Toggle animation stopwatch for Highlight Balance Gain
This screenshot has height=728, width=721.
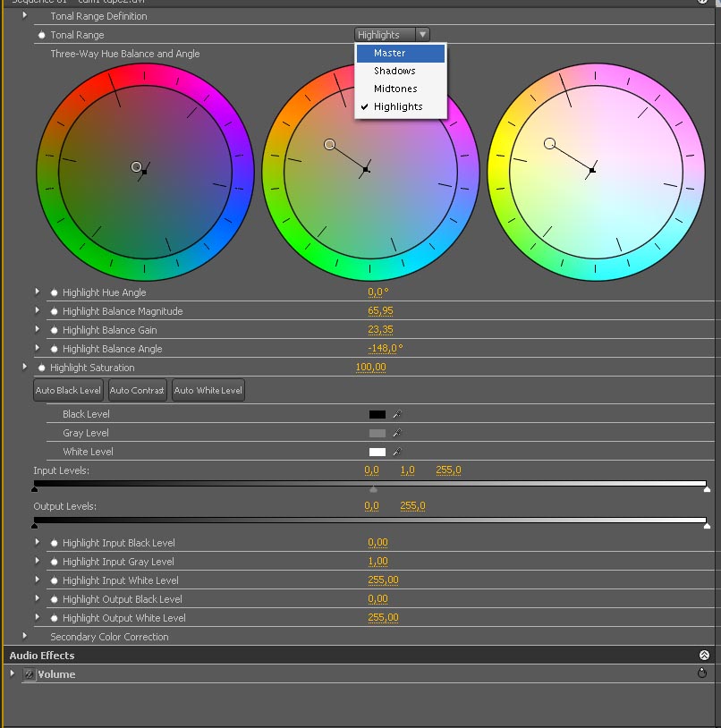coord(55,330)
